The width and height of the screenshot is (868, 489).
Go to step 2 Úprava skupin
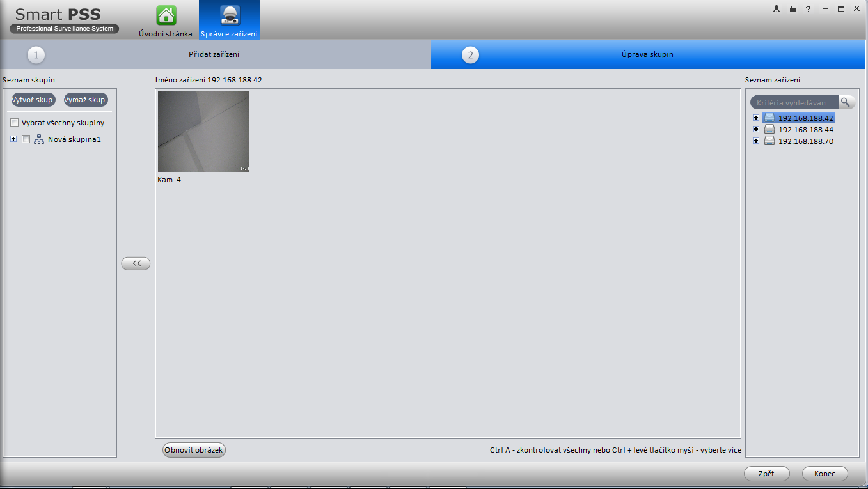click(x=649, y=55)
